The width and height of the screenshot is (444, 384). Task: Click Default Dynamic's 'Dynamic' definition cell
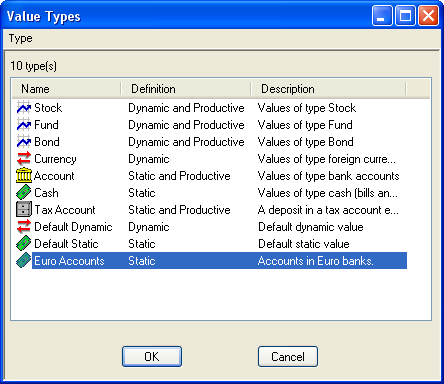tap(149, 227)
